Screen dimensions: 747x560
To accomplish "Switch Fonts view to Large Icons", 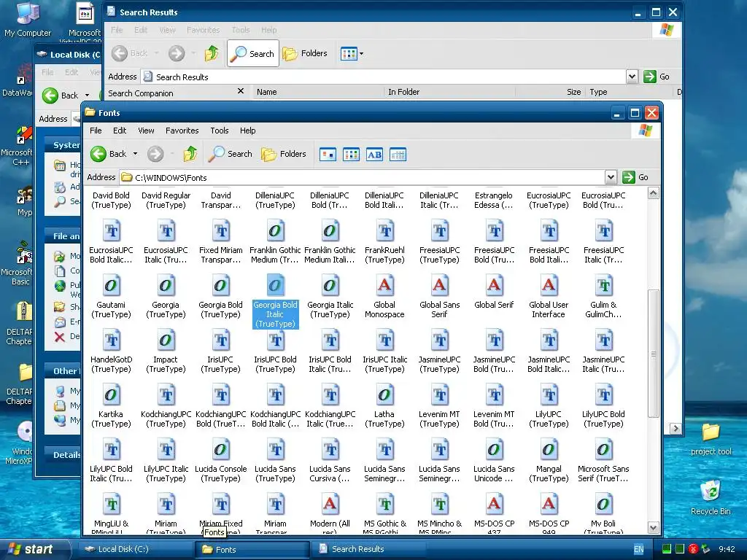I will point(328,155).
